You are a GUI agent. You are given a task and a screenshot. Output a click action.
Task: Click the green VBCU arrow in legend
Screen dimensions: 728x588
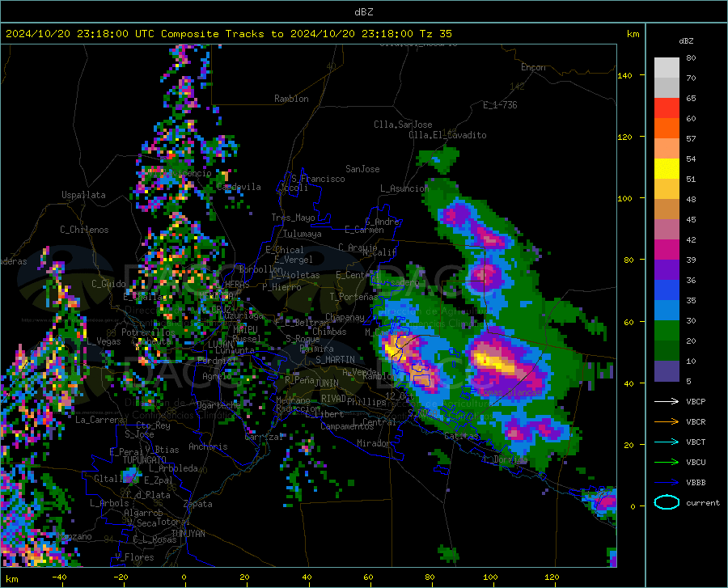(x=667, y=463)
